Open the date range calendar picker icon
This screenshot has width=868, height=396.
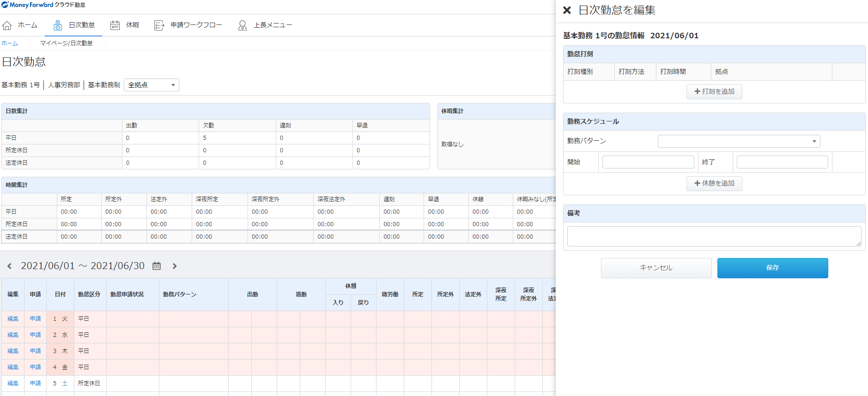coord(157,266)
